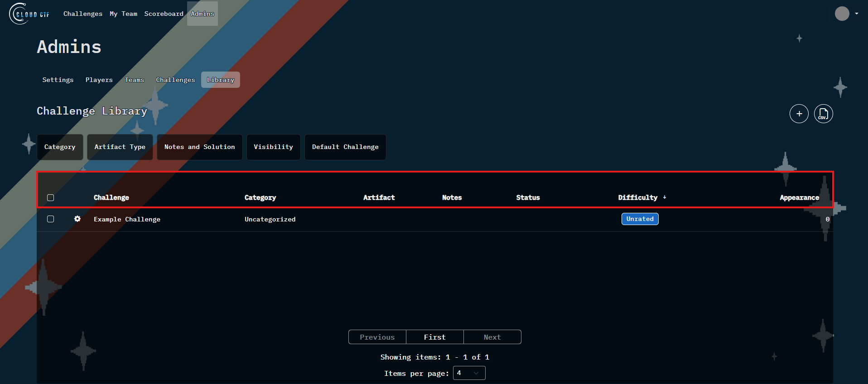Viewport: 868px width, 384px height.
Task: Switch to the admin Challenges tab
Action: click(x=175, y=80)
